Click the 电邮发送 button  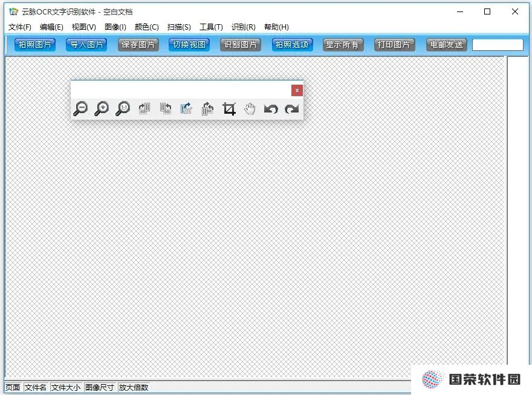point(447,44)
